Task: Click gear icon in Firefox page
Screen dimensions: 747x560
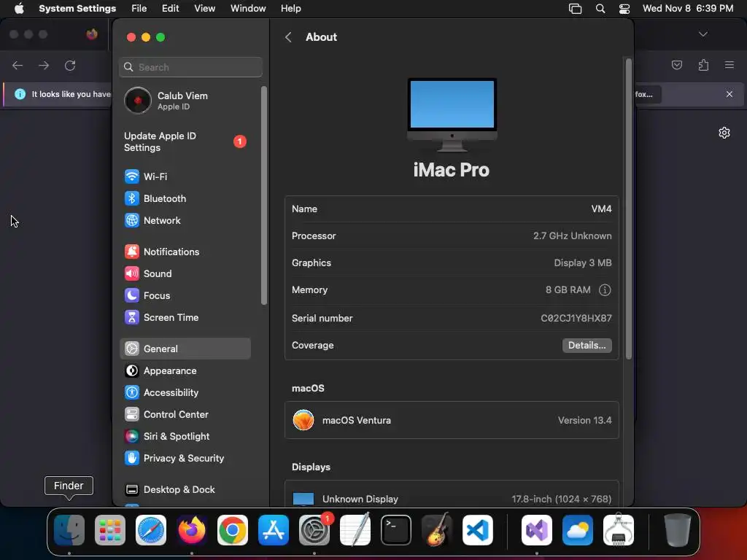Action: click(x=724, y=133)
